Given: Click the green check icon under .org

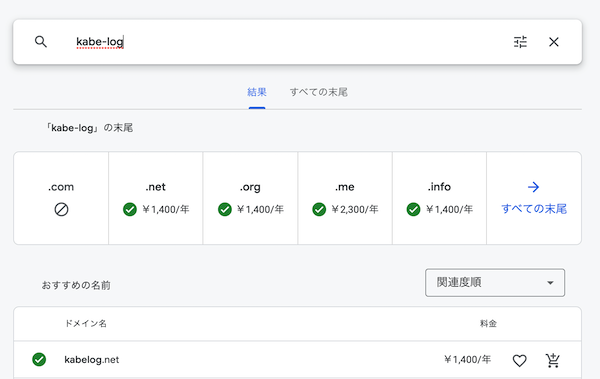Looking at the screenshot, I should click(x=225, y=209).
